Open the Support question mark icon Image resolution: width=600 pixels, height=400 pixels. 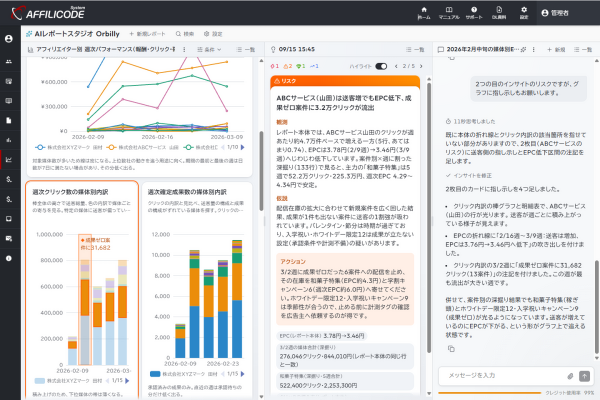474,13
